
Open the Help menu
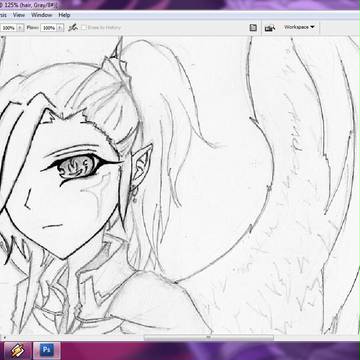(x=64, y=15)
